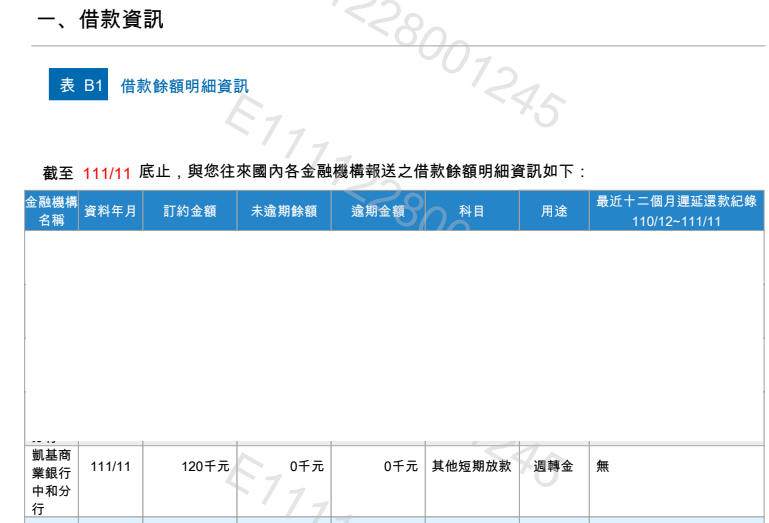
Task: Click the blue 表 B1 badge
Action: click(x=78, y=86)
